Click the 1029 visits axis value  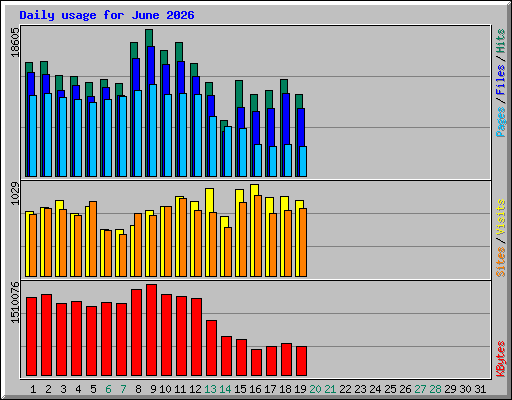[15, 193]
